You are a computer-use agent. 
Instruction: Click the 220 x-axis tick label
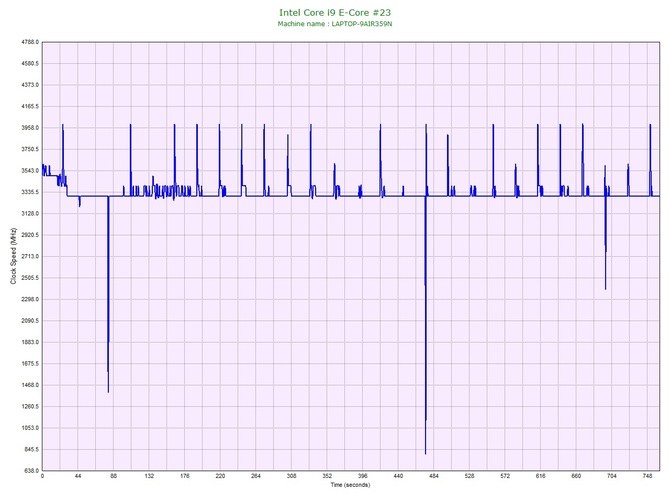pos(220,476)
